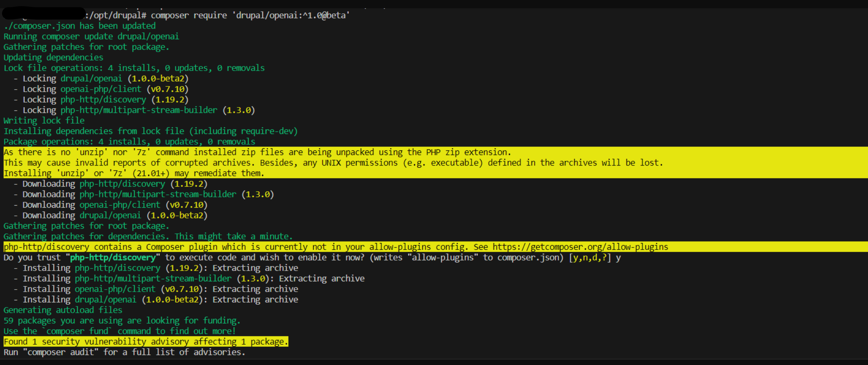The width and height of the screenshot is (868, 365).
Task: Select the Updating dependencies status line
Action: [x=53, y=57]
